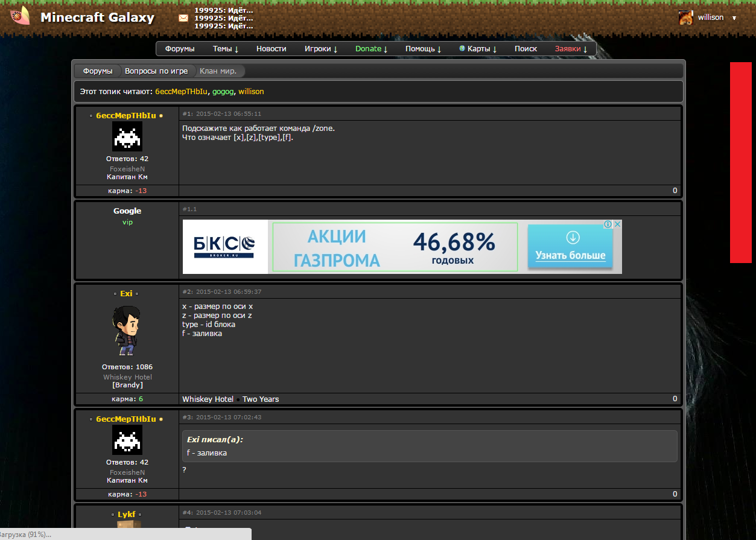Open the Поиск menu item
Image resolution: width=756 pixels, height=540 pixels.
tap(526, 49)
